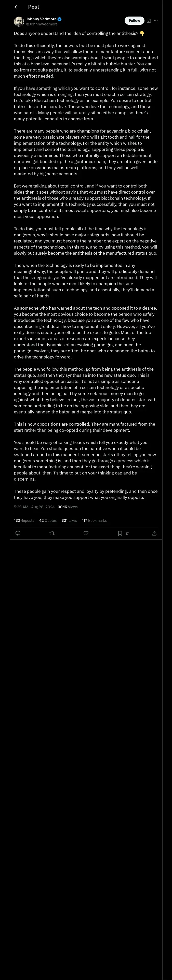Bookmark this post with the bookmark icon
The width and height of the screenshot is (172, 980).
pyautogui.click(x=120, y=533)
